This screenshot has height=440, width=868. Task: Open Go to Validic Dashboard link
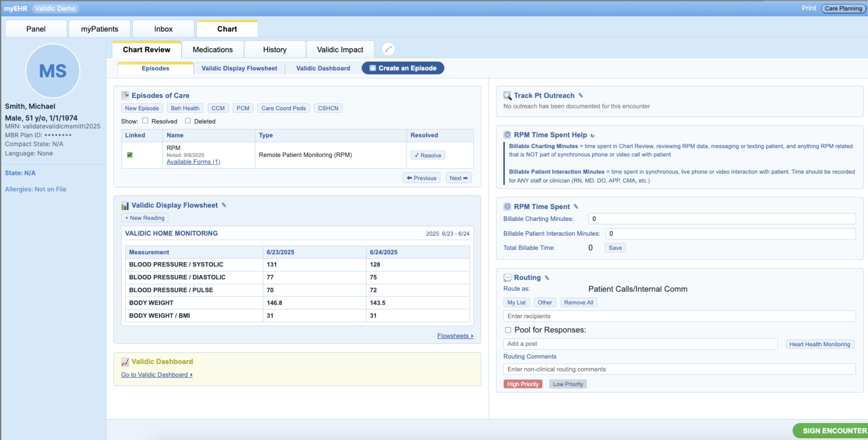point(157,375)
